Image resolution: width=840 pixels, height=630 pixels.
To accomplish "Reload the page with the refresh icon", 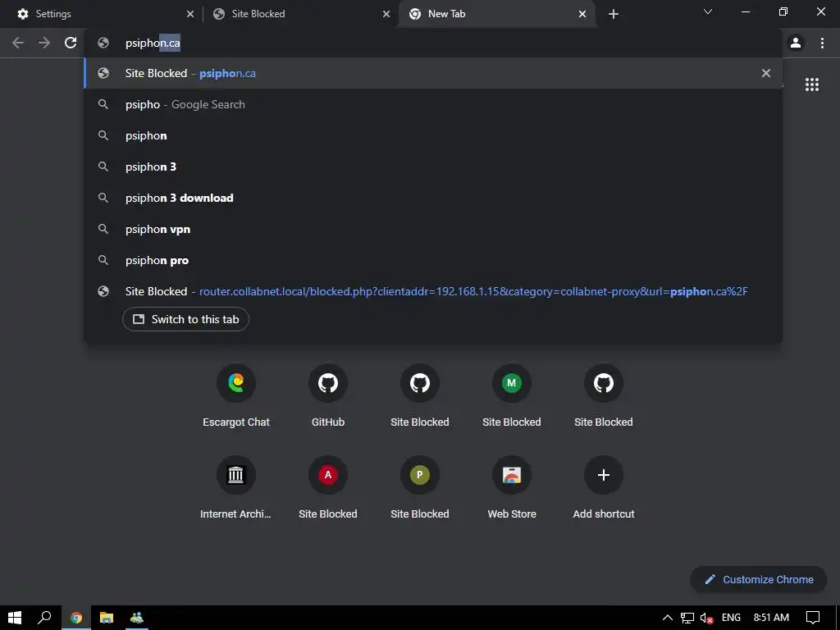I will pyautogui.click(x=71, y=43).
